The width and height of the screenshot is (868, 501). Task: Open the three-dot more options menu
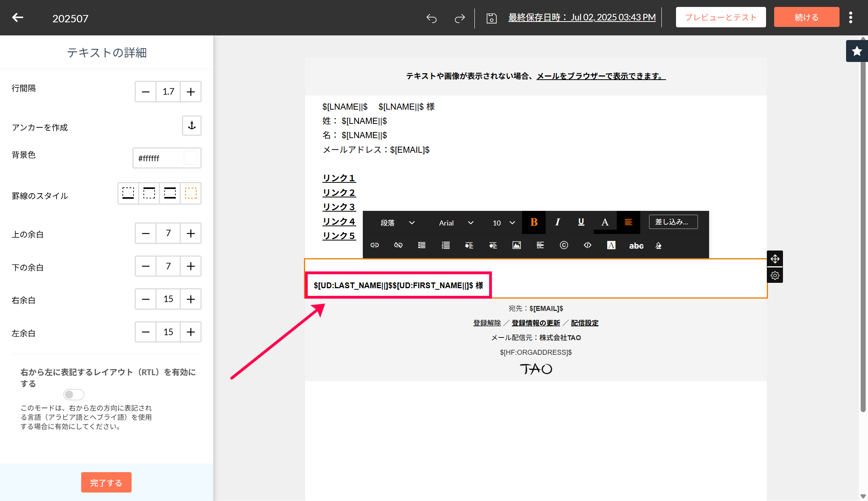(x=851, y=18)
